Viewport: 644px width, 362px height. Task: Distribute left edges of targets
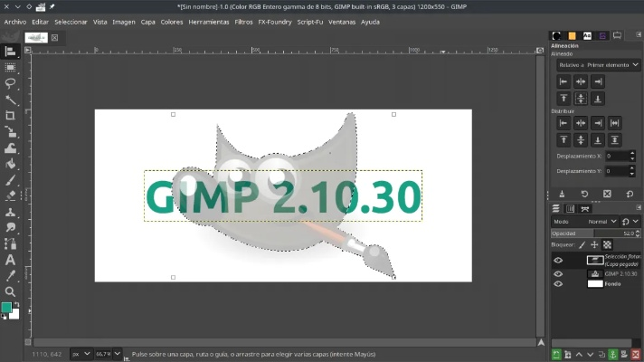[x=563, y=123]
